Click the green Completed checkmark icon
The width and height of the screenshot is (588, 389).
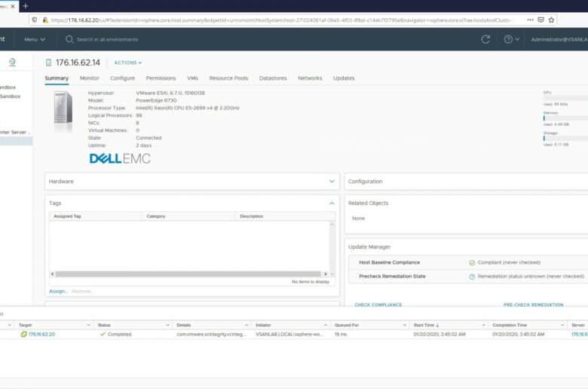tap(103, 334)
